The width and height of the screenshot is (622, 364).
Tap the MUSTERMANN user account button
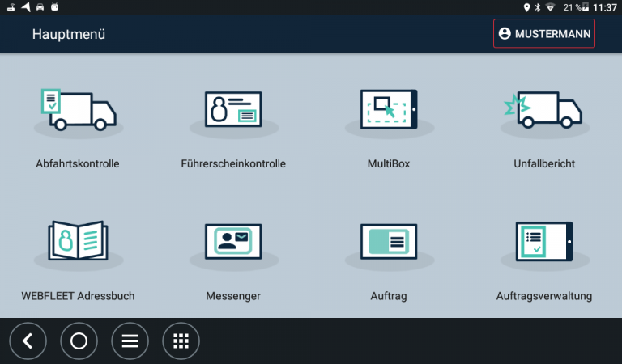544,34
